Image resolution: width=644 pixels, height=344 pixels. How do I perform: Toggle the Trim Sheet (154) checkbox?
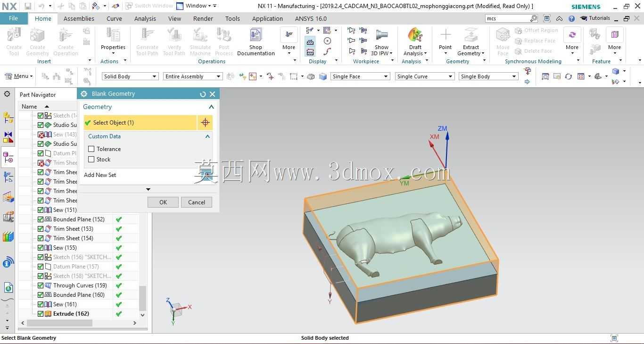pyautogui.click(x=41, y=238)
